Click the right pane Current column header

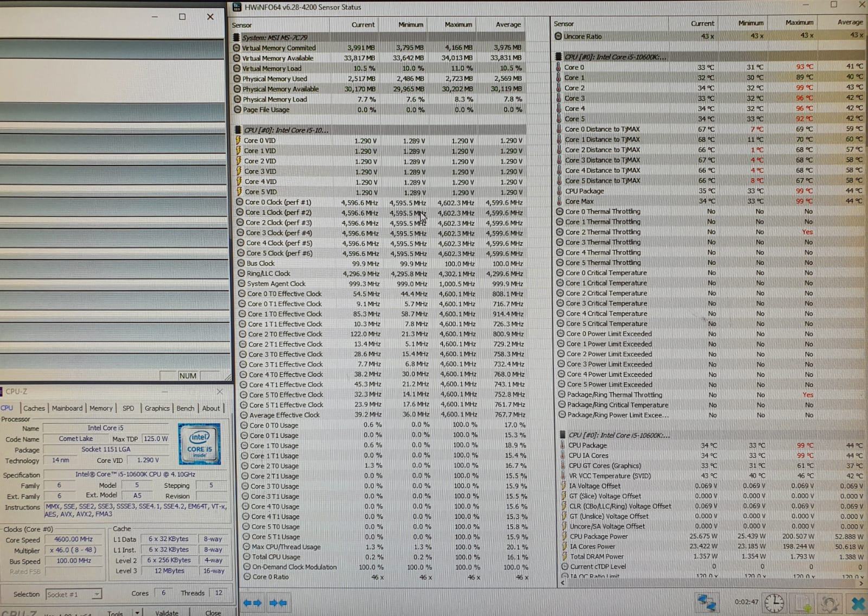pos(694,23)
